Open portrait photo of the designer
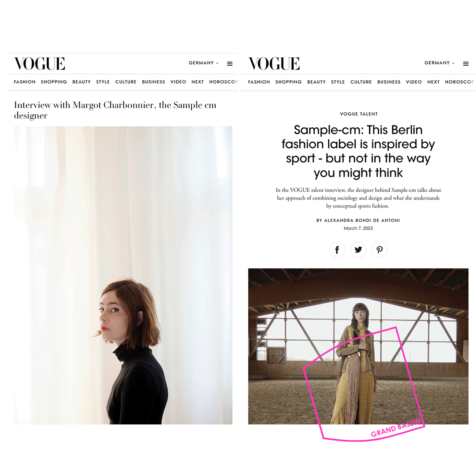The height and width of the screenshot is (476, 476). click(x=123, y=275)
